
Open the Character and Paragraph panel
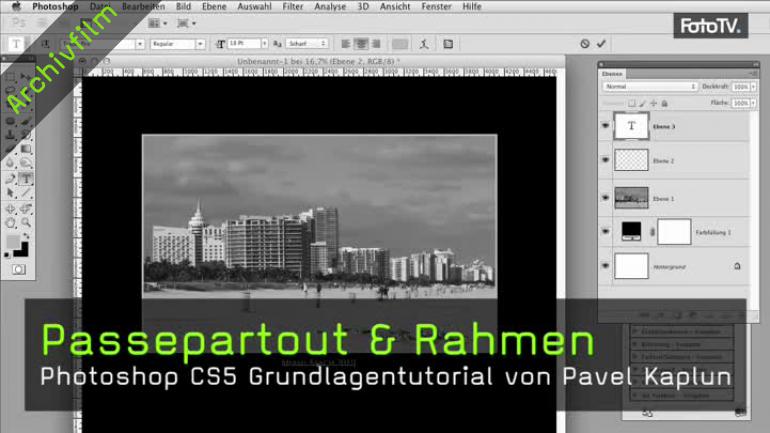click(x=448, y=44)
